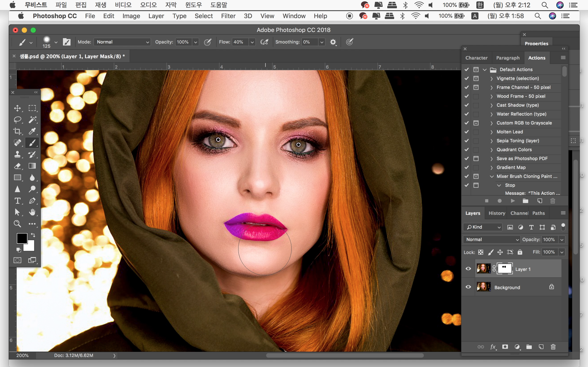
Task: Uncheck the Molten Lead action checkmark
Action: tap(466, 132)
